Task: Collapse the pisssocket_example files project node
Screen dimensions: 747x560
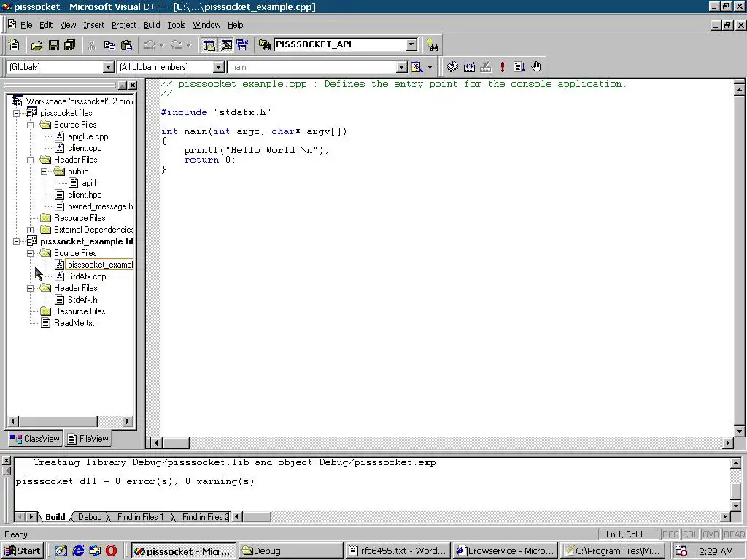Action: pos(17,241)
